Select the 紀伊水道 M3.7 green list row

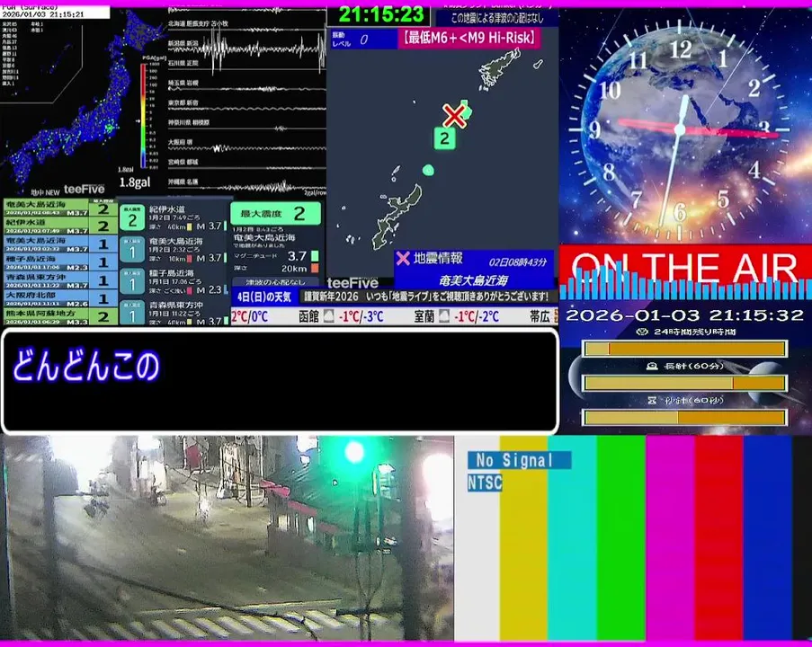click(60, 226)
